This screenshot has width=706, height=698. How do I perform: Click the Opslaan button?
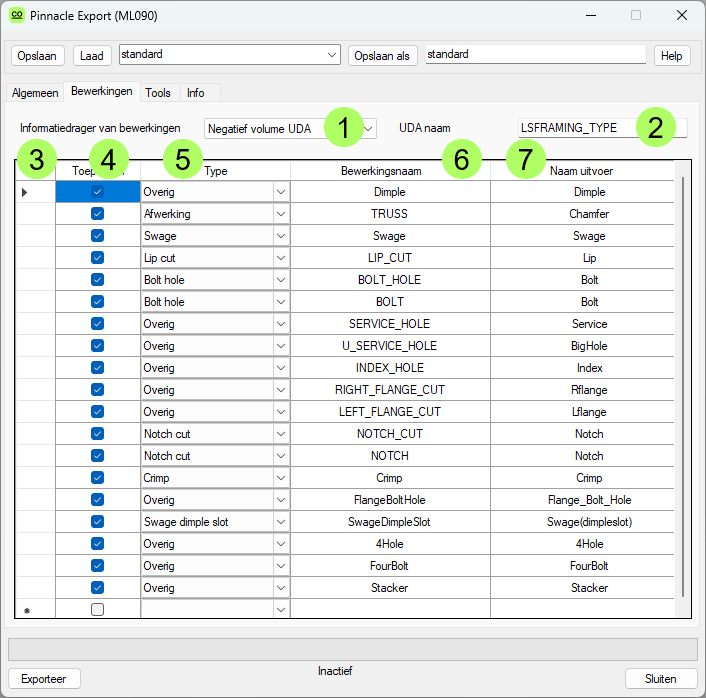click(37, 56)
